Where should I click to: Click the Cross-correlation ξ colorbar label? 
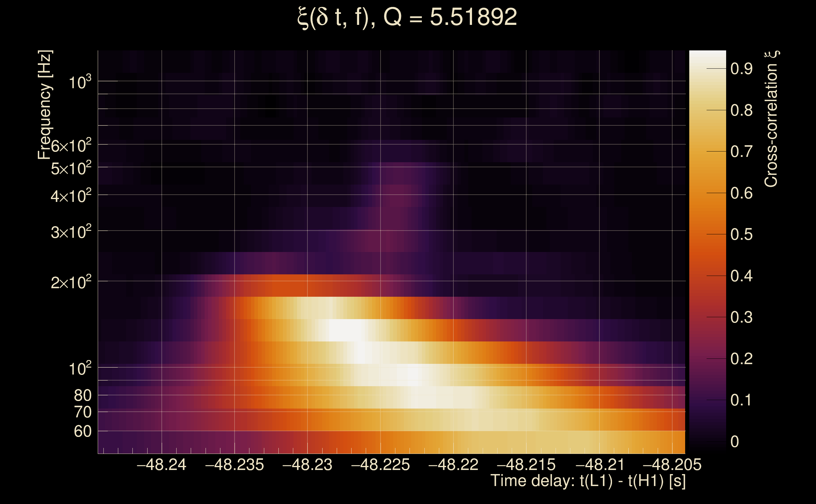tap(771, 119)
